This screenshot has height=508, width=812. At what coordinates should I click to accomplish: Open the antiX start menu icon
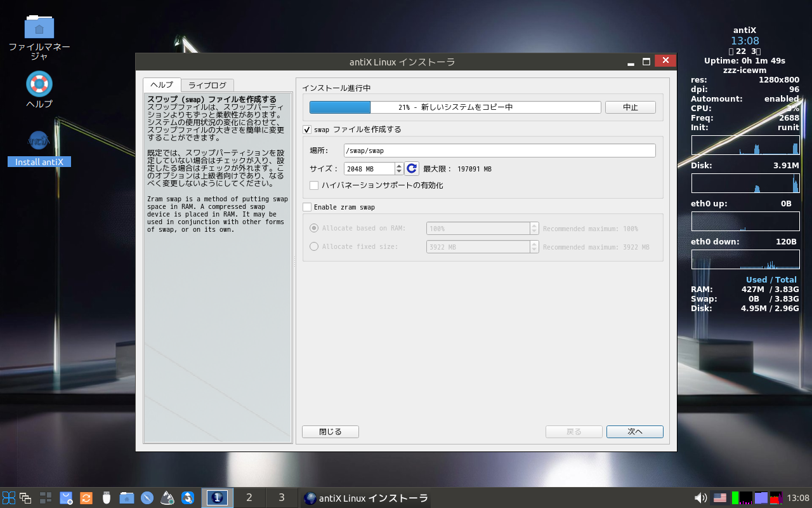pyautogui.click(x=9, y=498)
